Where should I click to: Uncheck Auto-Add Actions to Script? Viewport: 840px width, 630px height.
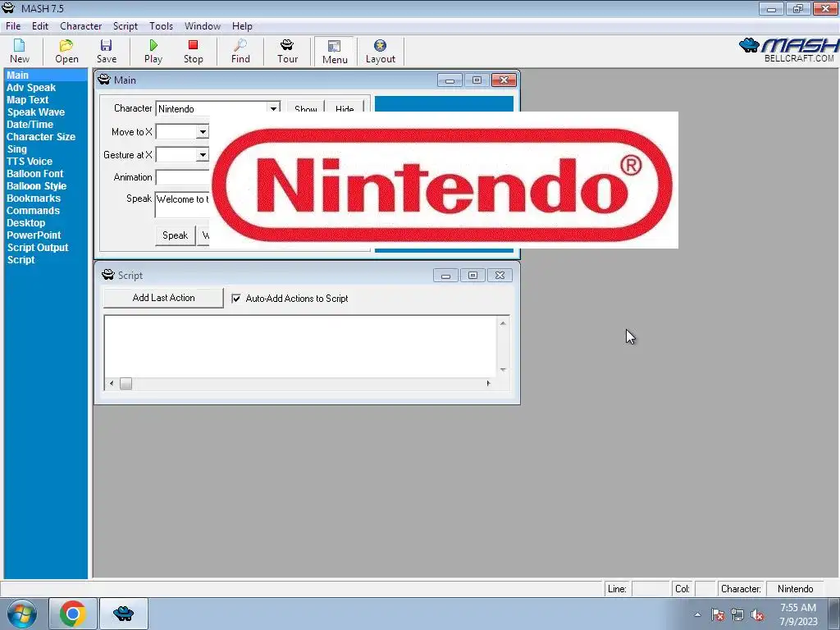click(x=235, y=299)
